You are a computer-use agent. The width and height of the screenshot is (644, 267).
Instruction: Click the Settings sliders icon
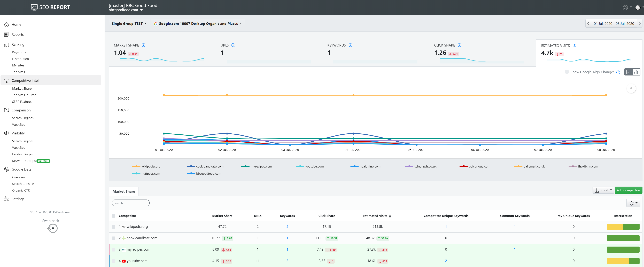point(7,199)
